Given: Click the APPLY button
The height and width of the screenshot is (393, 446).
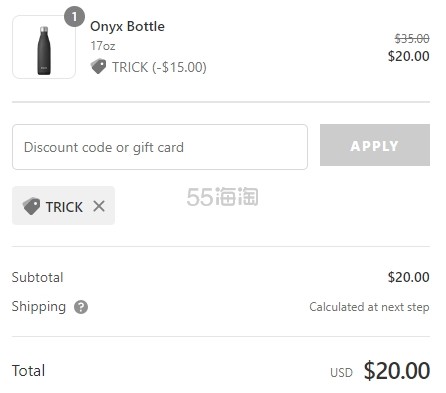Looking at the screenshot, I should [x=375, y=145].
